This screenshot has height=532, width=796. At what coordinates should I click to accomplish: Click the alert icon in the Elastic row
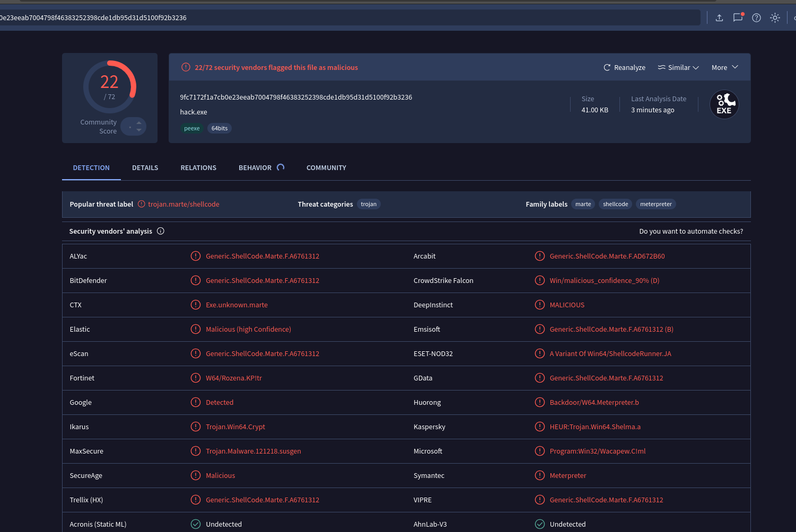point(196,329)
